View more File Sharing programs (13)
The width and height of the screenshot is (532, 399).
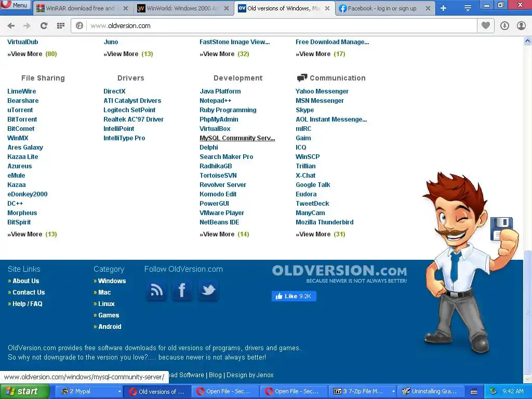tap(32, 234)
